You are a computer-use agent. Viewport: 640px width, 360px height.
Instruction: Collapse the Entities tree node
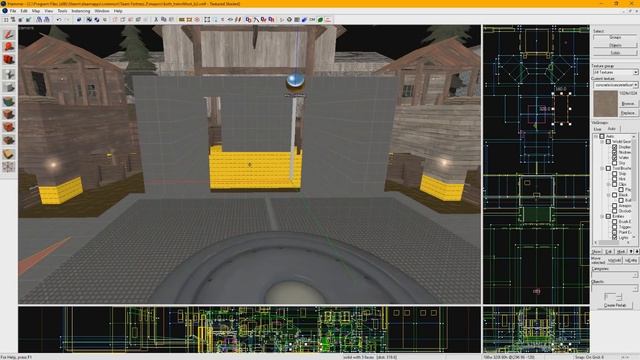pyautogui.click(x=602, y=216)
